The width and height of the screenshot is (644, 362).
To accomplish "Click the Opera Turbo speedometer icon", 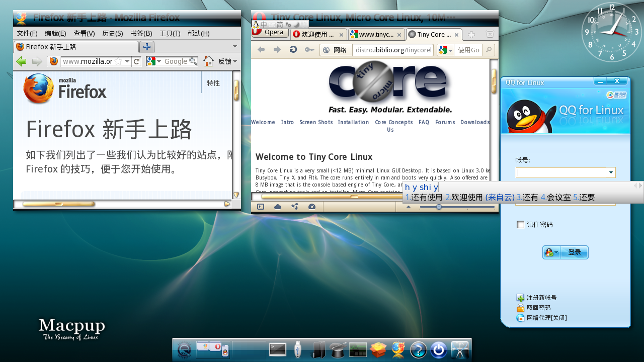I will (x=311, y=207).
